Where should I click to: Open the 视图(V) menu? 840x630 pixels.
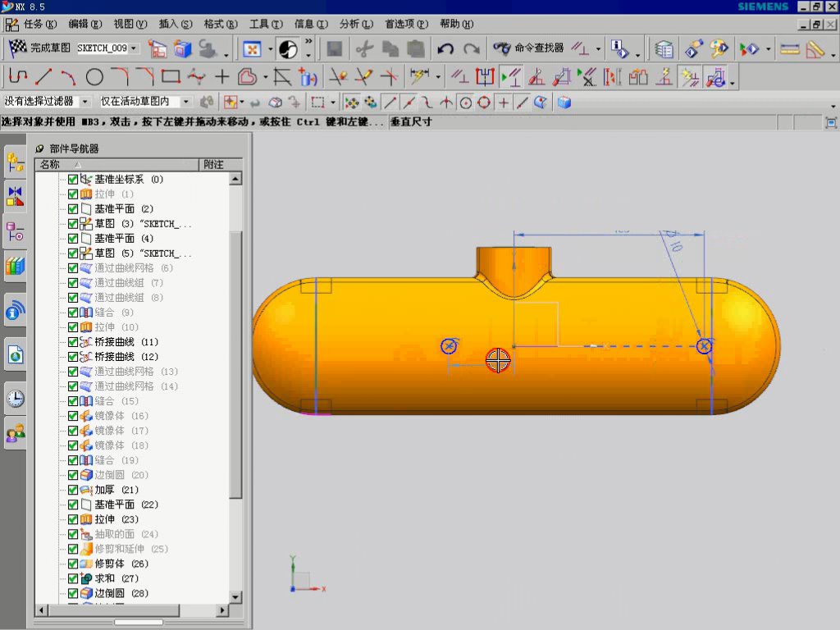point(130,24)
